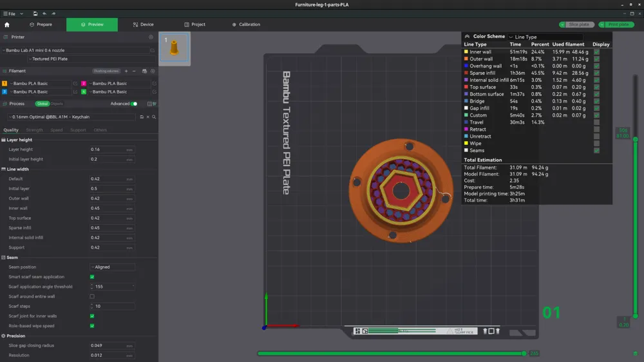Redo the last action

coord(53,14)
